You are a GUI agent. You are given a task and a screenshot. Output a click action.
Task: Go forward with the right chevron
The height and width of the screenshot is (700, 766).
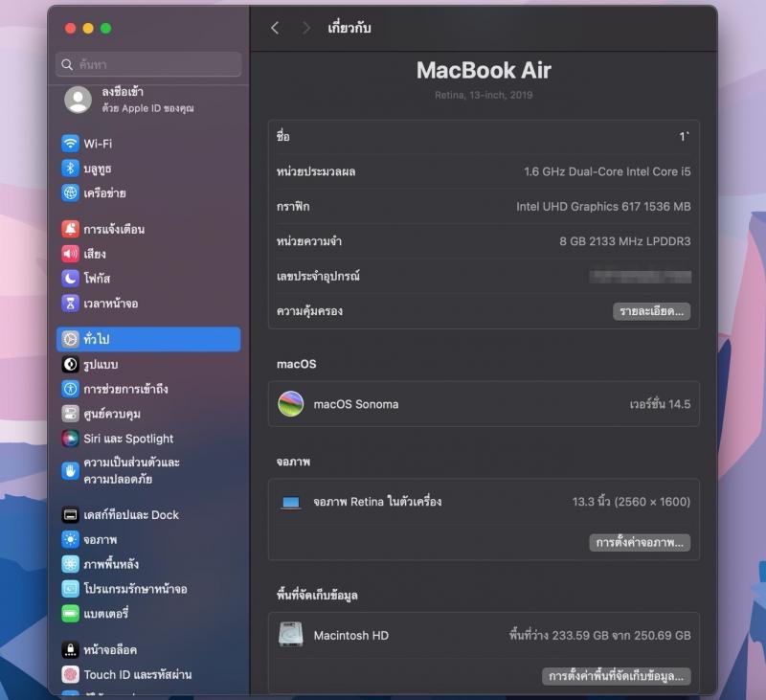(x=305, y=28)
